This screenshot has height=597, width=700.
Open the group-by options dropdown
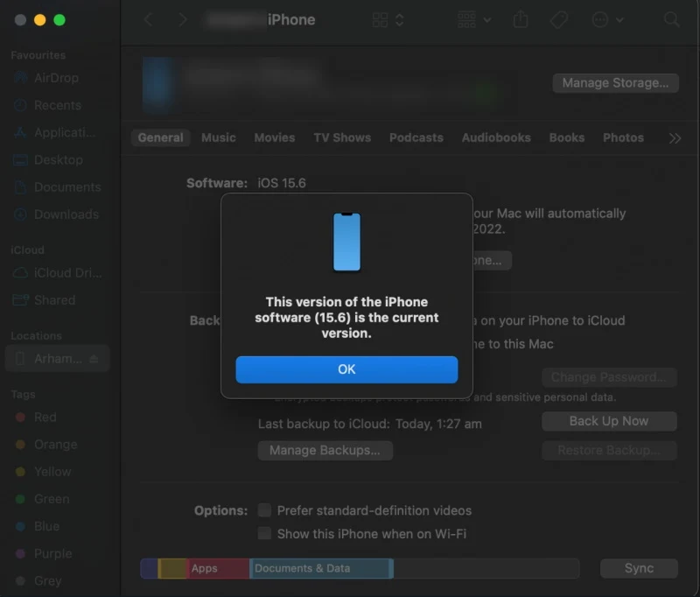pos(474,19)
